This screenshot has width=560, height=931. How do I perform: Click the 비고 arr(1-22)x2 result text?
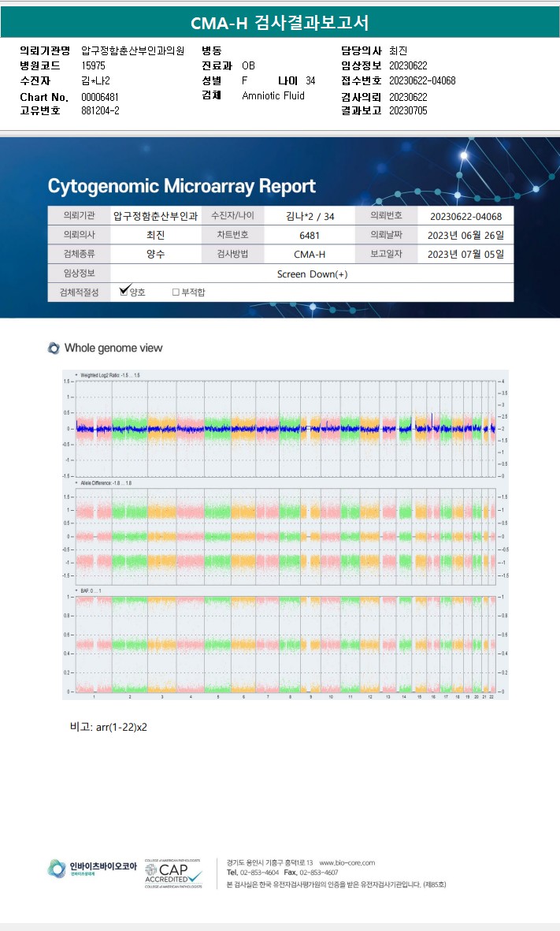pyautogui.click(x=109, y=727)
